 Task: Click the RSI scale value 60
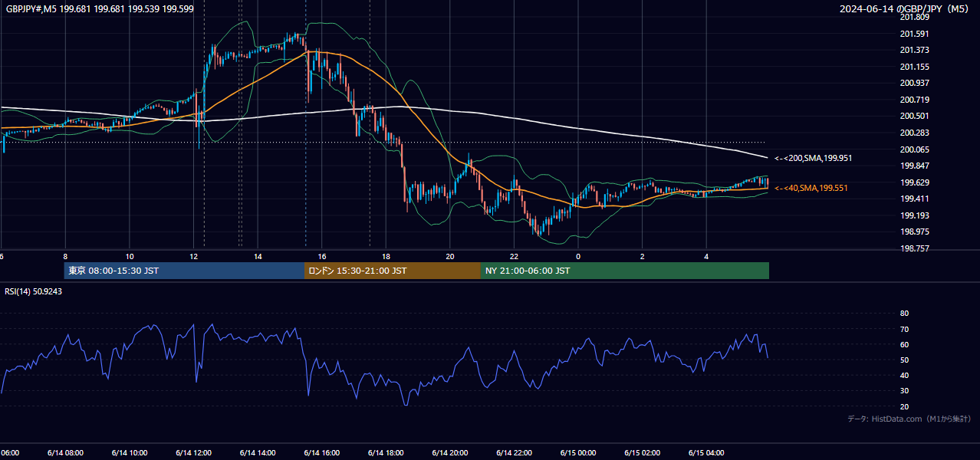coord(904,344)
